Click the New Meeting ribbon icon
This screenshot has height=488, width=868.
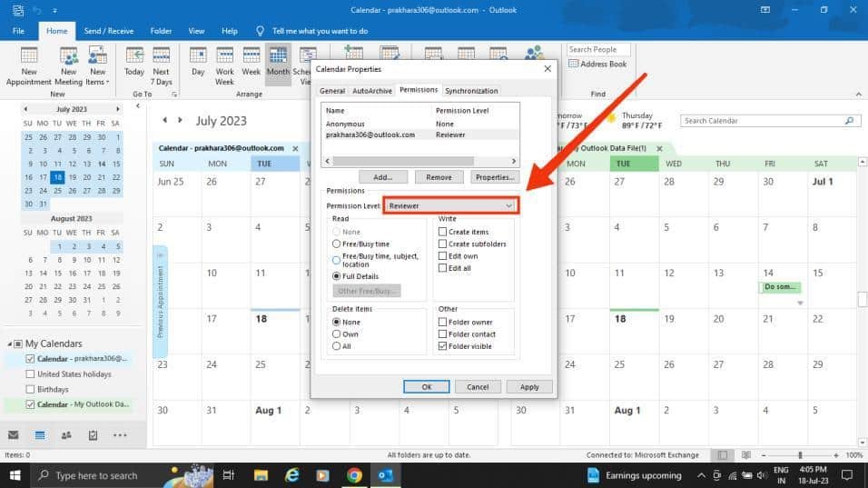coord(68,66)
